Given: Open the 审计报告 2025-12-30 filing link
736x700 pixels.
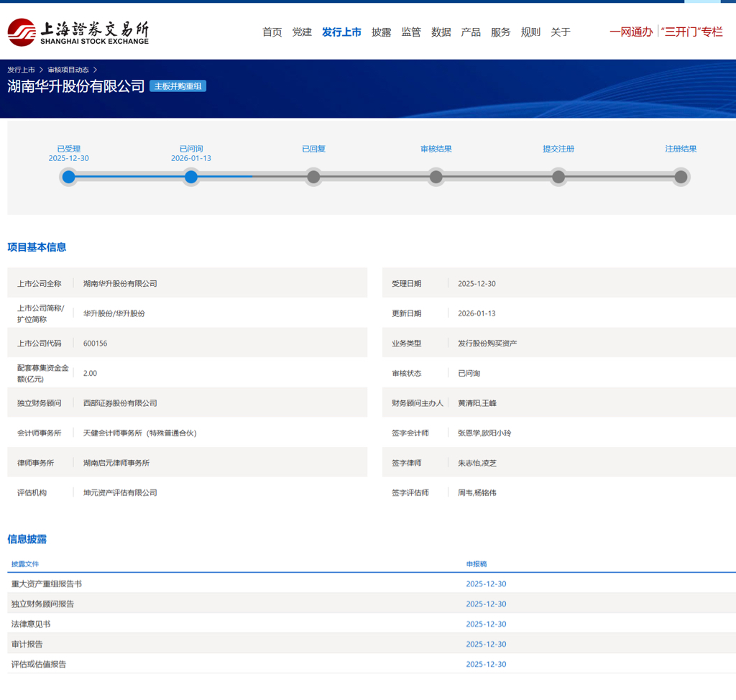Looking at the screenshot, I should [x=486, y=644].
